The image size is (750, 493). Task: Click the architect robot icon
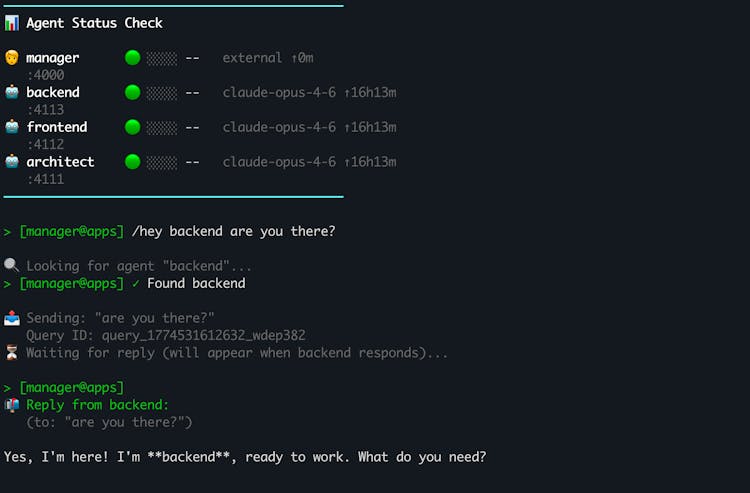coord(12,162)
